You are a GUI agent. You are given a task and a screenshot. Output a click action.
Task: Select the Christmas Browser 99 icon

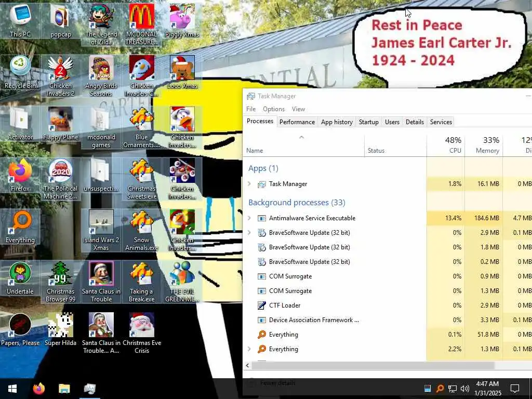click(60, 282)
